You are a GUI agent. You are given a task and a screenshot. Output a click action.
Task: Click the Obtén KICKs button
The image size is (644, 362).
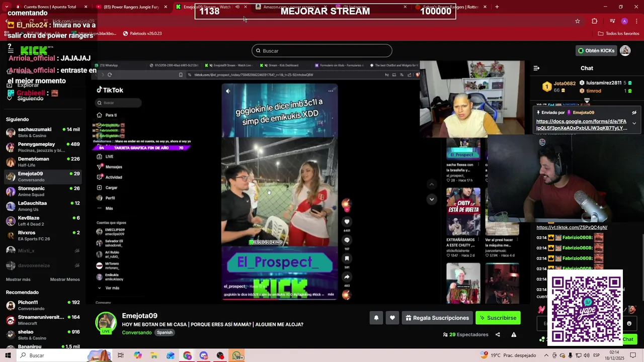[x=596, y=51]
